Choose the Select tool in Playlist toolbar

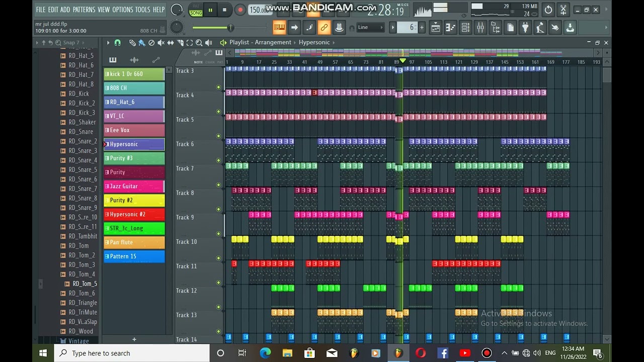tap(190, 43)
